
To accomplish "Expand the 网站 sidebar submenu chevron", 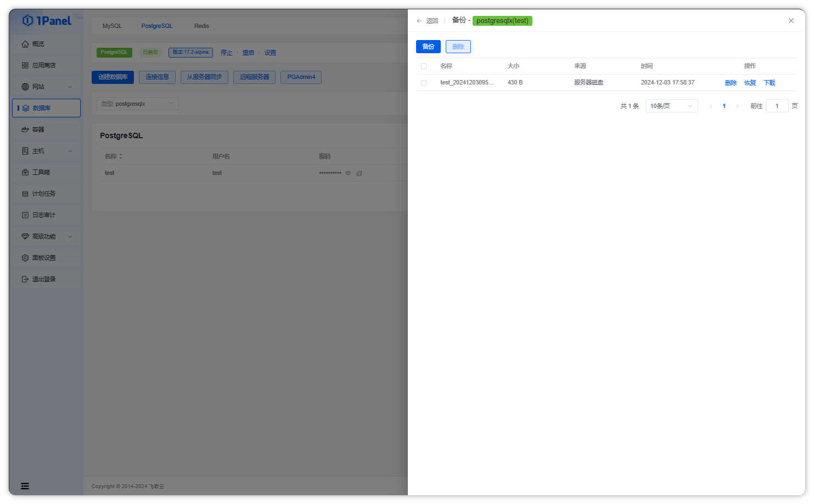I will point(70,87).
